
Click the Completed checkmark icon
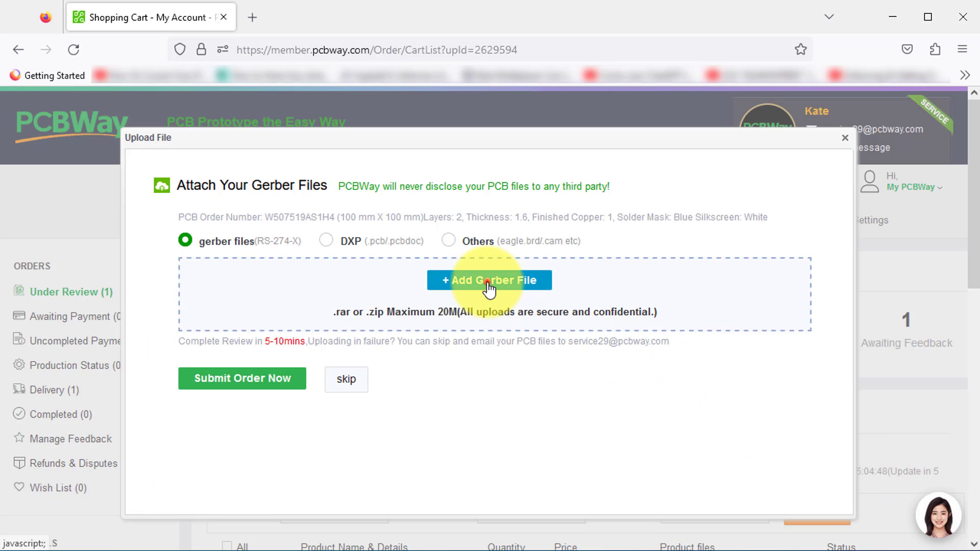19,413
